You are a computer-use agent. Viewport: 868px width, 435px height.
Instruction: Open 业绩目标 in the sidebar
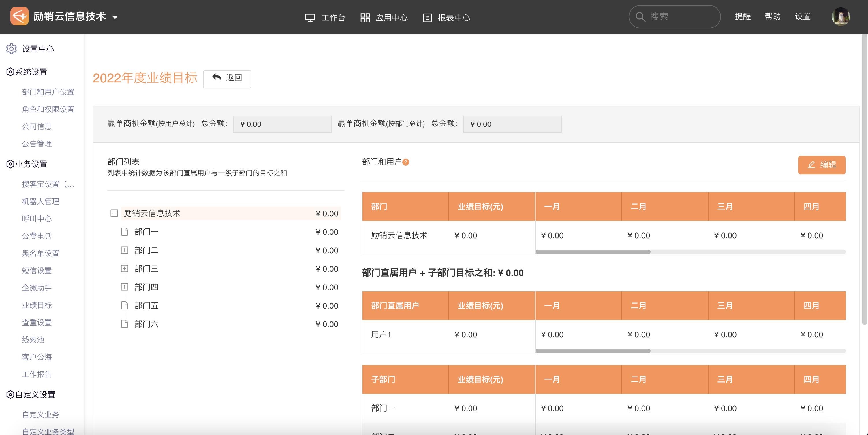coord(37,305)
